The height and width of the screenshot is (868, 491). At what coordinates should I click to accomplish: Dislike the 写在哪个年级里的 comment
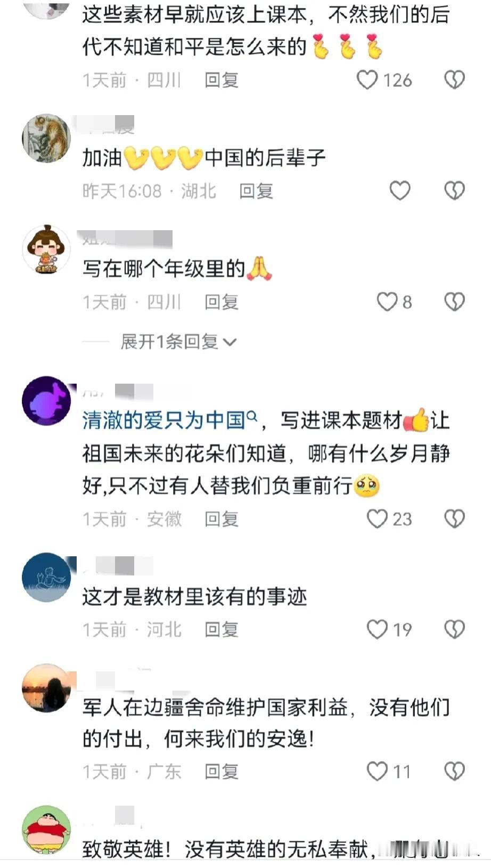[x=454, y=302]
